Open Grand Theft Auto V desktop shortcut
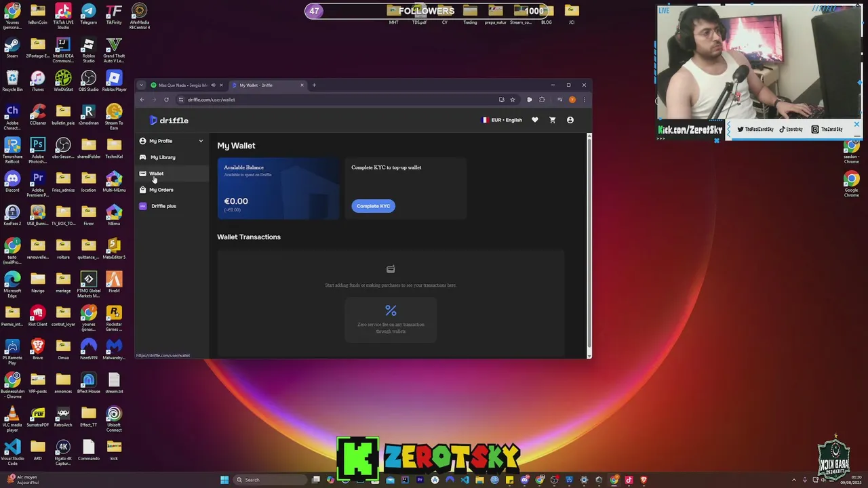This screenshot has width=868, height=488. [x=114, y=50]
